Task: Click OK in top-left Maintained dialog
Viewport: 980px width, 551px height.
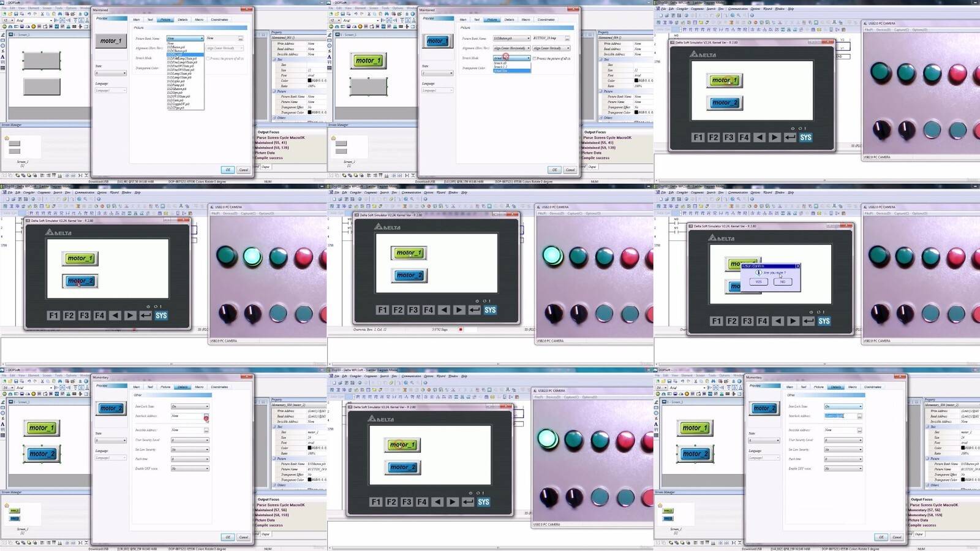Action: coord(227,170)
